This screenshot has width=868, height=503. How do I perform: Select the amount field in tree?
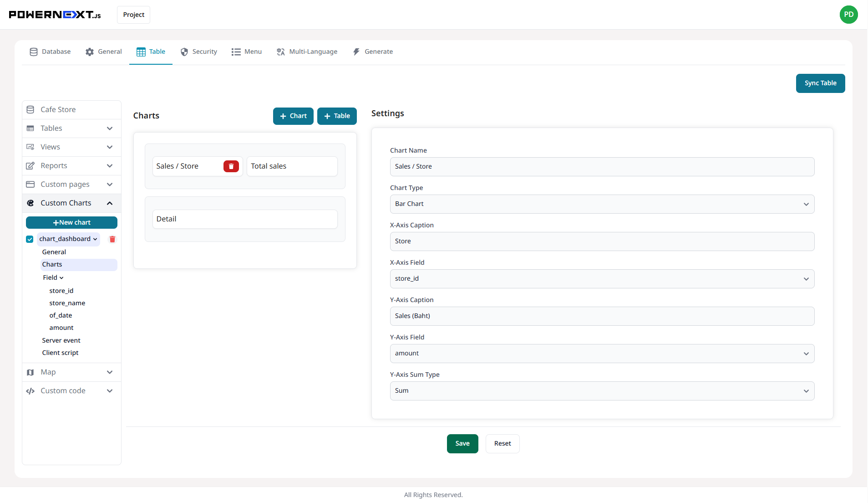click(x=61, y=328)
